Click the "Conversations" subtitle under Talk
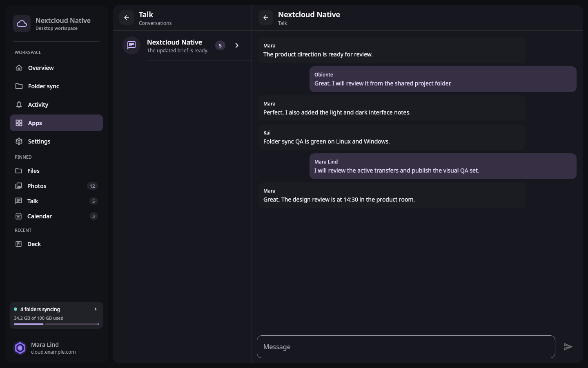The width and height of the screenshot is (588, 368). tap(155, 23)
